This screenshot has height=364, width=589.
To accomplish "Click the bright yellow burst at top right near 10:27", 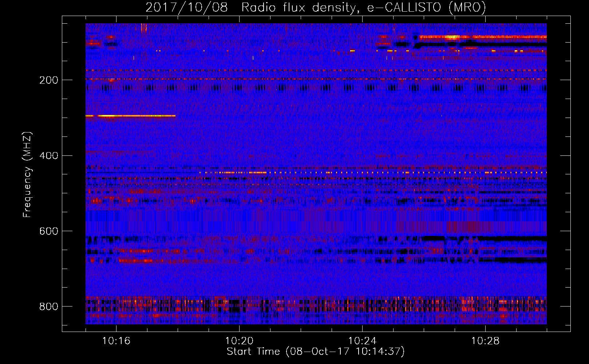I will 451,37.
